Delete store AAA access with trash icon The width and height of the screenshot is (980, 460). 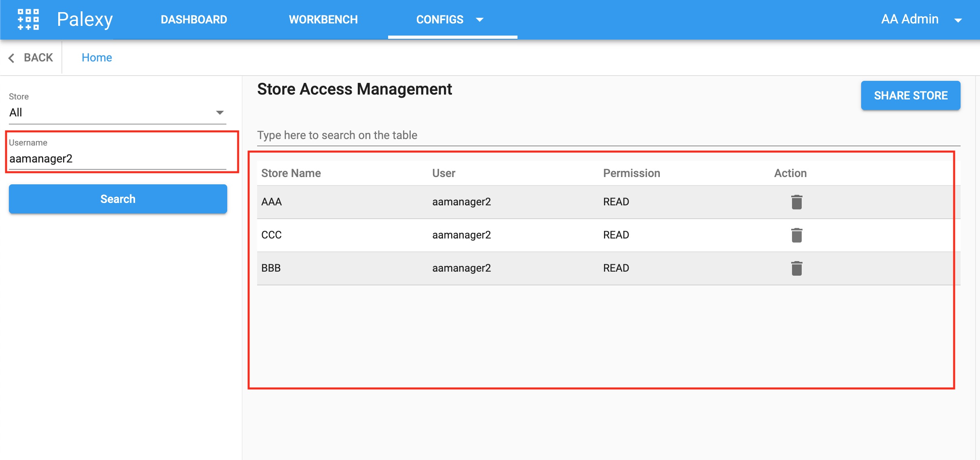click(796, 202)
